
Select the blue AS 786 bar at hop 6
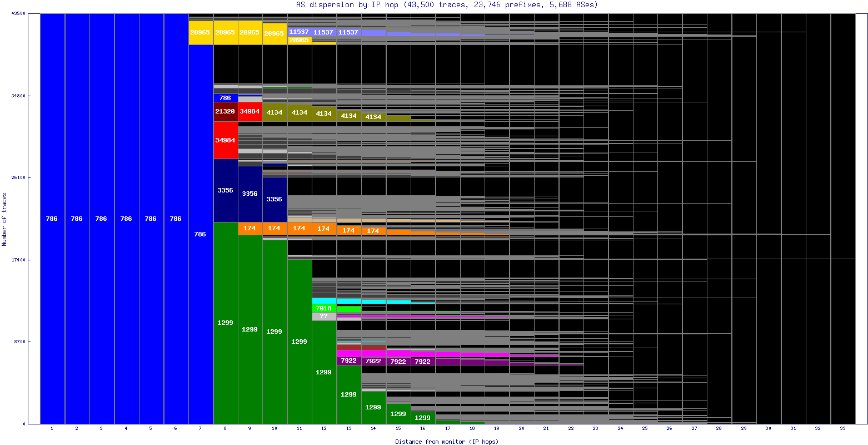pos(176,219)
